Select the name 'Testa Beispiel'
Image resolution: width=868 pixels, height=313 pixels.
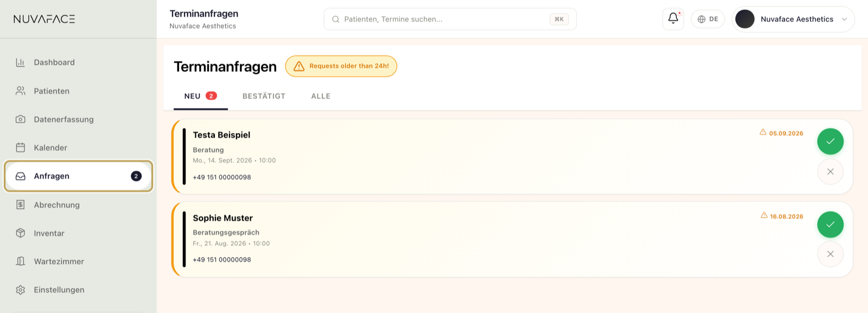[221, 135]
